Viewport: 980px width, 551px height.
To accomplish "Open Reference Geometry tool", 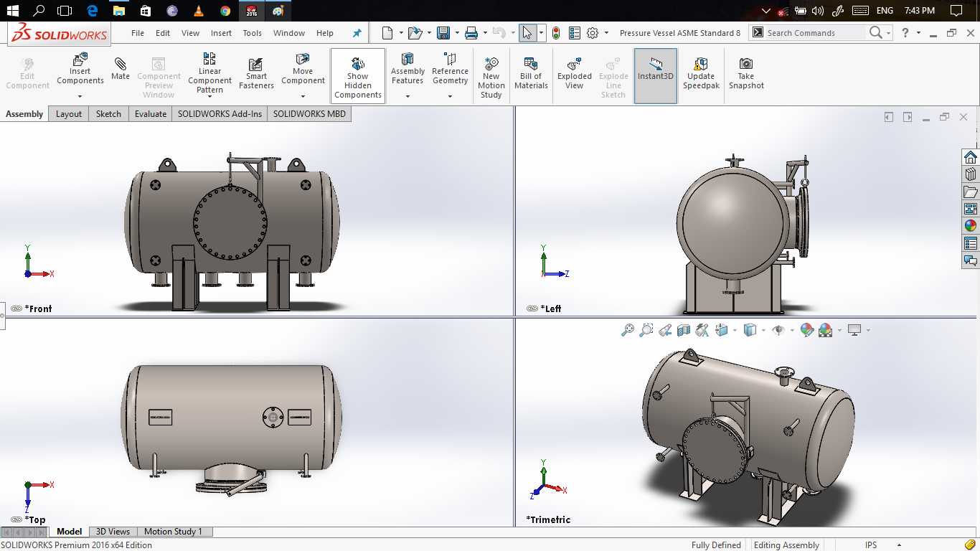I will point(450,69).
